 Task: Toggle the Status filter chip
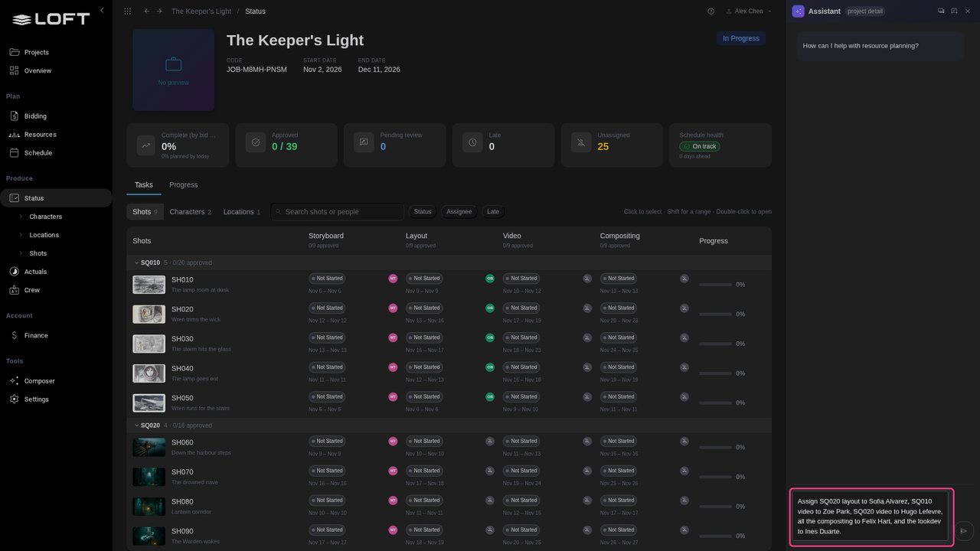[x=423, y=212]
